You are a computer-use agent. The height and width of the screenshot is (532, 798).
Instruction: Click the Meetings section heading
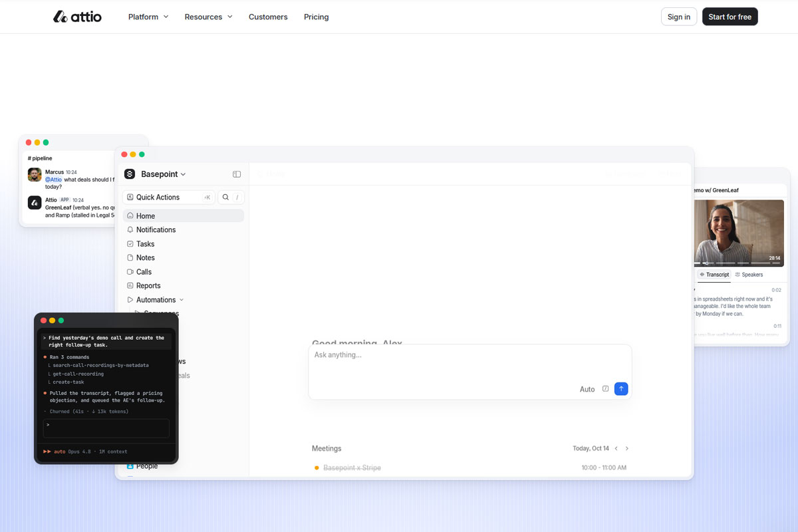click(x=327, y=449)
